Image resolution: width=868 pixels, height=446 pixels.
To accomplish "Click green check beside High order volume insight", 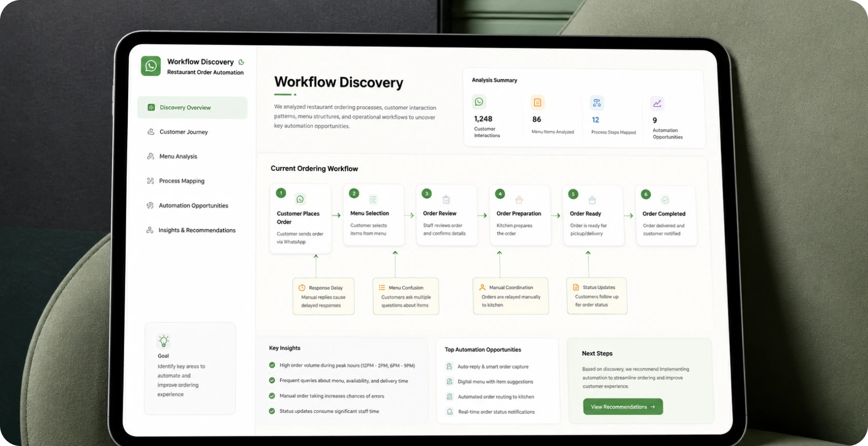I will 272,366.
